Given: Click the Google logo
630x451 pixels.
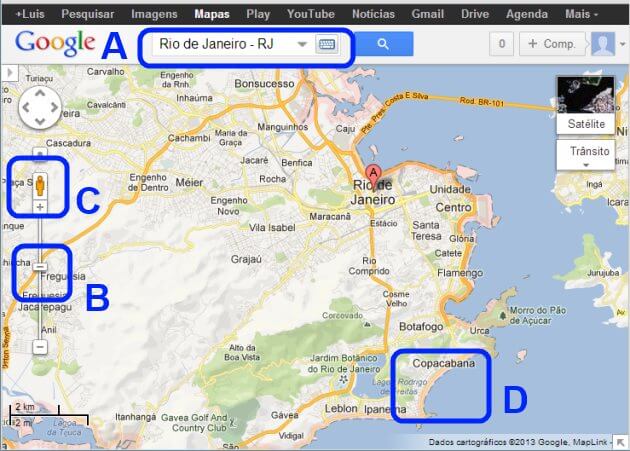Looking at the screenshot, I should tap(55, 43).
